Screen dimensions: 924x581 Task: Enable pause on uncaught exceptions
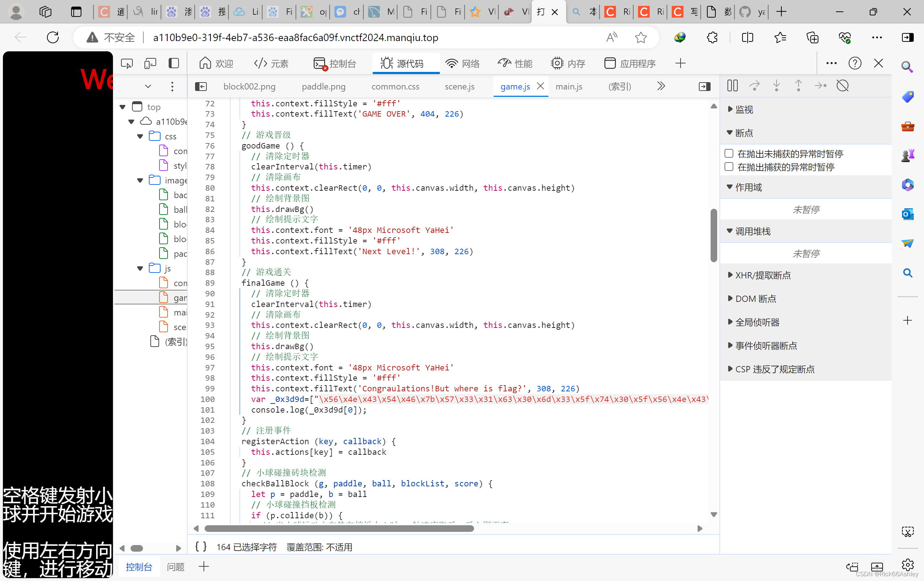pos(729,153)
